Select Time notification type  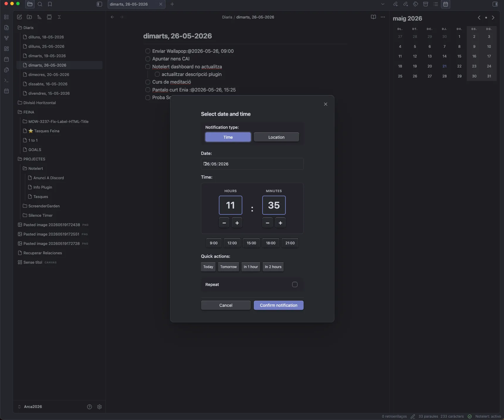[228, 137]
